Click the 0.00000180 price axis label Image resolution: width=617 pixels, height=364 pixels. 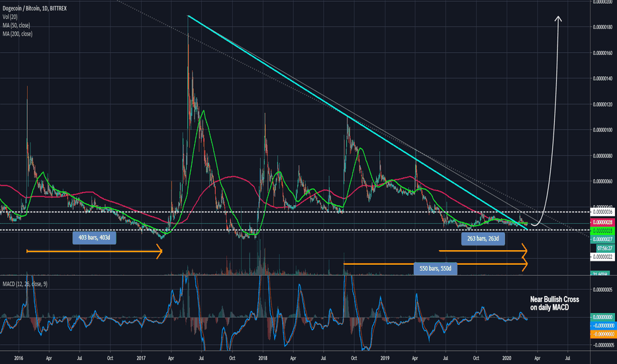(603, 27)
